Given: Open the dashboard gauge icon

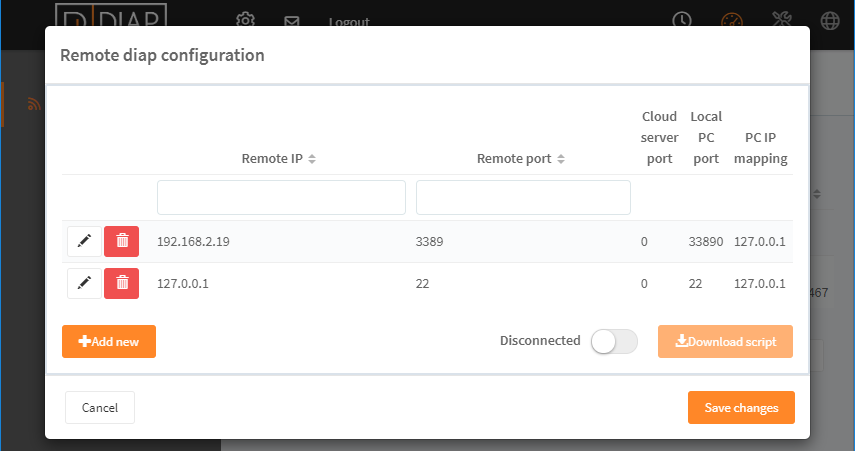Looking at the screenshot, I should [732, 20].
